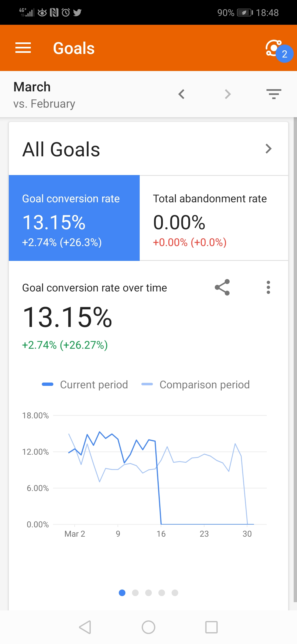Go to next month with right chevron
The image size is (297, 644).
point(228,94)
